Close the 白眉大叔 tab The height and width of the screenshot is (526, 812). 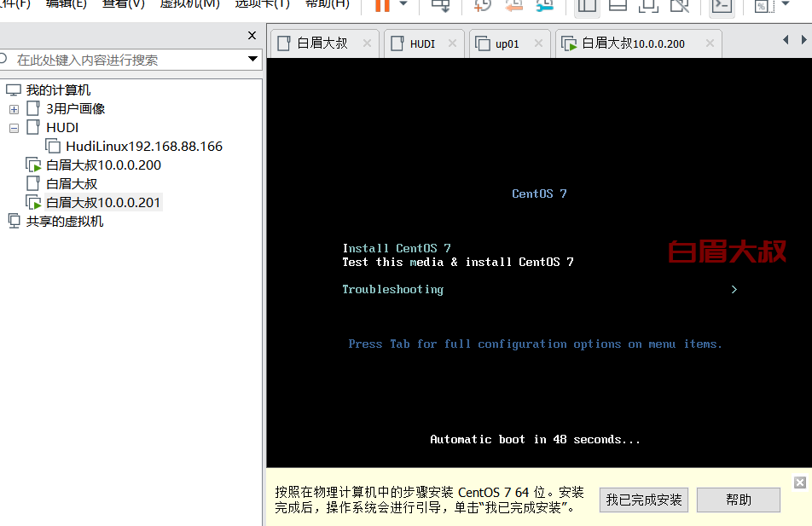point(367,43)
